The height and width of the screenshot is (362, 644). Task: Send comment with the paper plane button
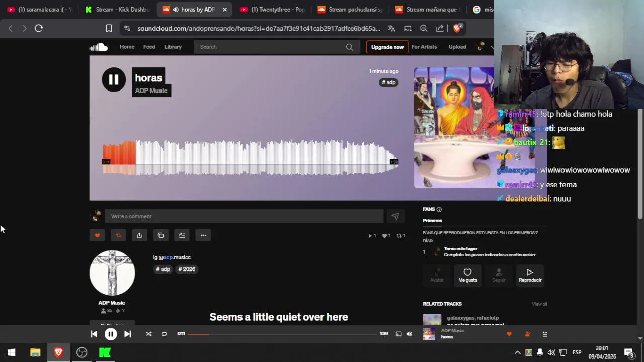395,216
